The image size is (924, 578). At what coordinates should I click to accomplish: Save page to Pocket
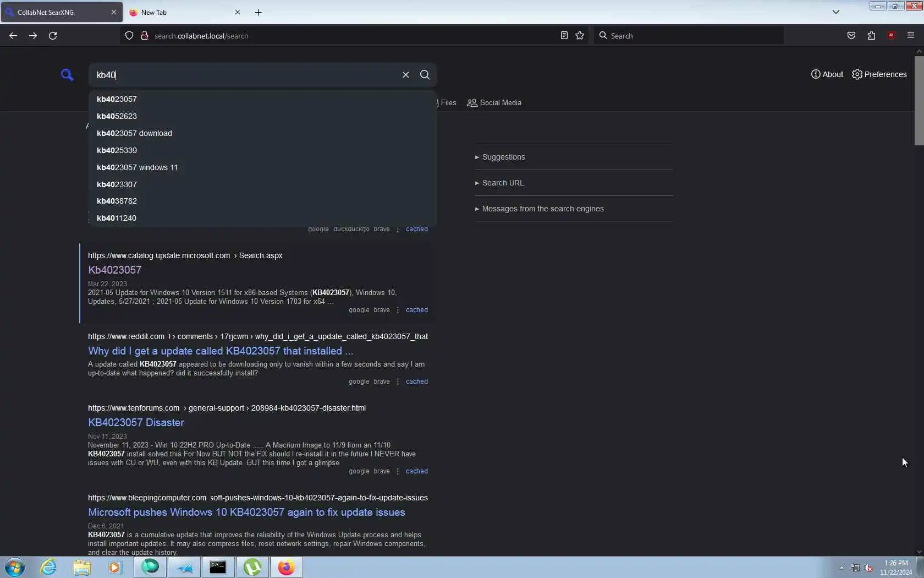pyautogui.click(x=851, y=36)
